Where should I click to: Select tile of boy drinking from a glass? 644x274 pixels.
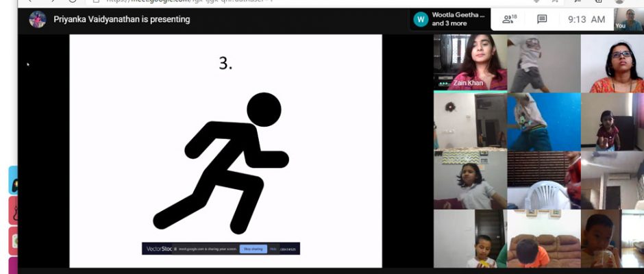[612, 238]
